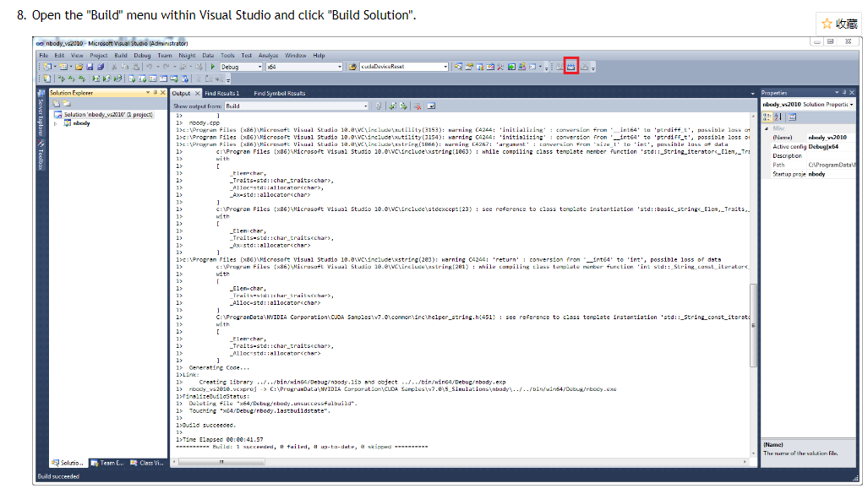The width and height of the screenshot is (868, 494).
Task: Open the Toolbox hammer-and-wrench toolbar icon
Action: pos(500,67)
